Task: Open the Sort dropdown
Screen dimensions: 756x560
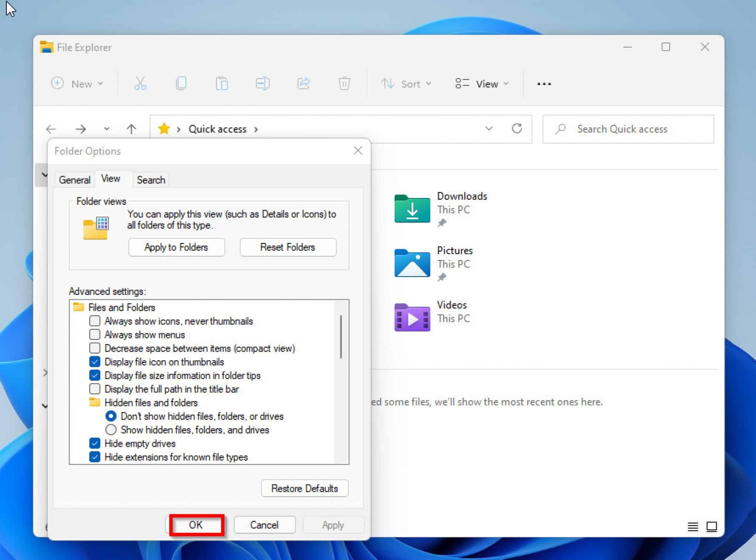Action: point(406,84)
